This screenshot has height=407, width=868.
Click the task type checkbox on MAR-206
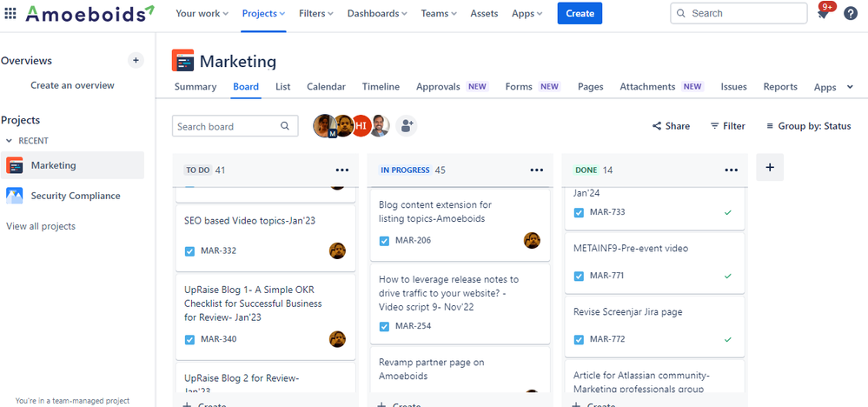(384, 241)
